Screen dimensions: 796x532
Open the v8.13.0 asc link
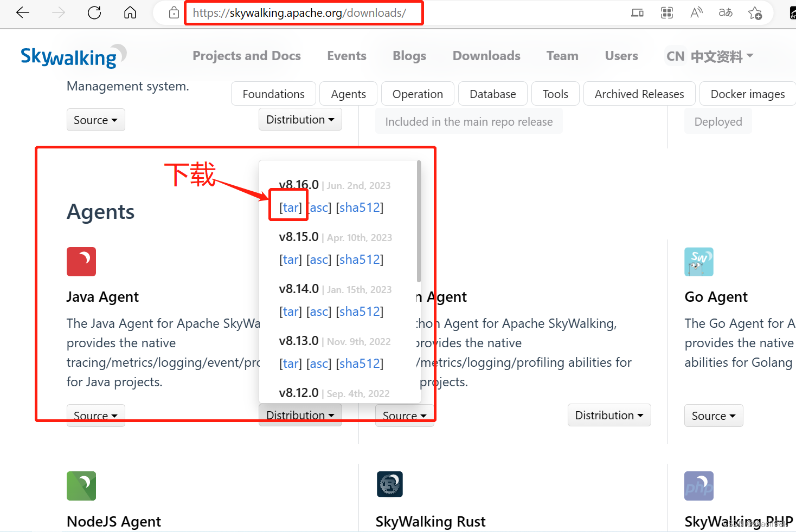[319, 363]
